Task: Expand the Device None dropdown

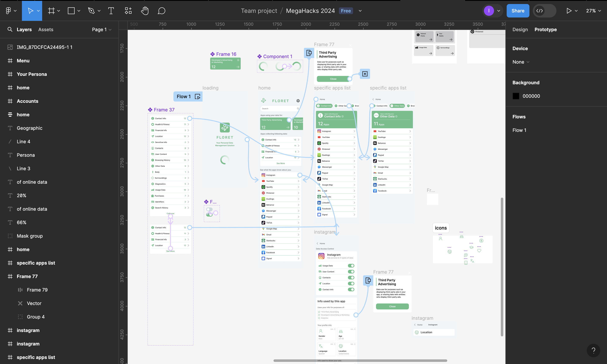Action: (x=521, y=62)
